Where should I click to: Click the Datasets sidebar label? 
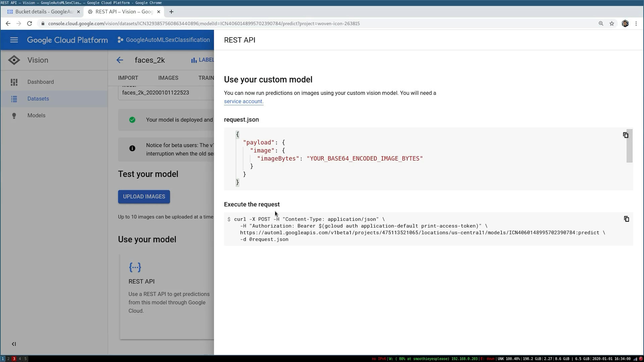[38, 99]
